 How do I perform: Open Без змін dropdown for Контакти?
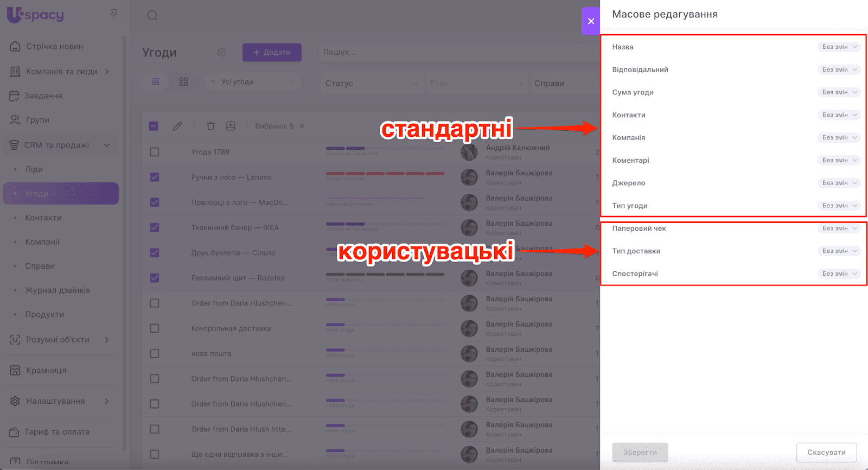click(839, 115)
